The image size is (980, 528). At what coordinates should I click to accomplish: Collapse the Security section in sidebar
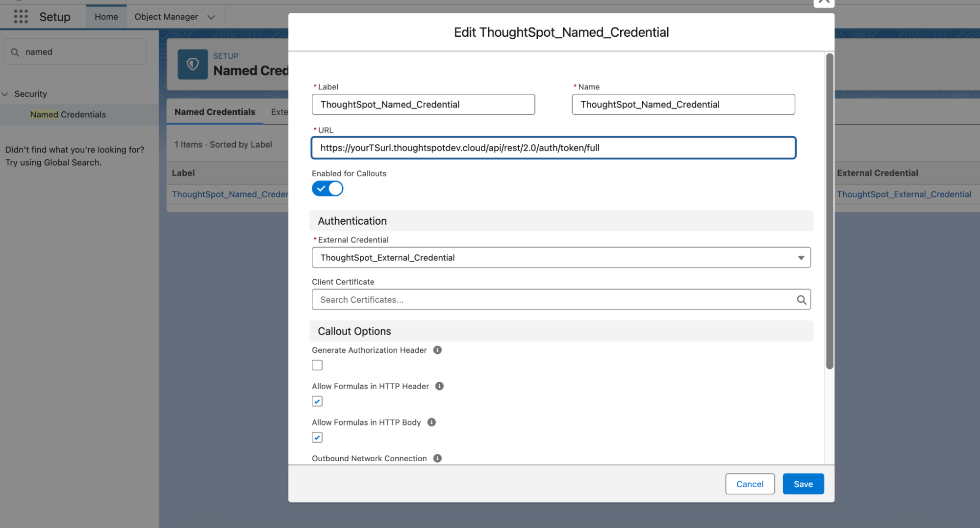tap(5, 94)
